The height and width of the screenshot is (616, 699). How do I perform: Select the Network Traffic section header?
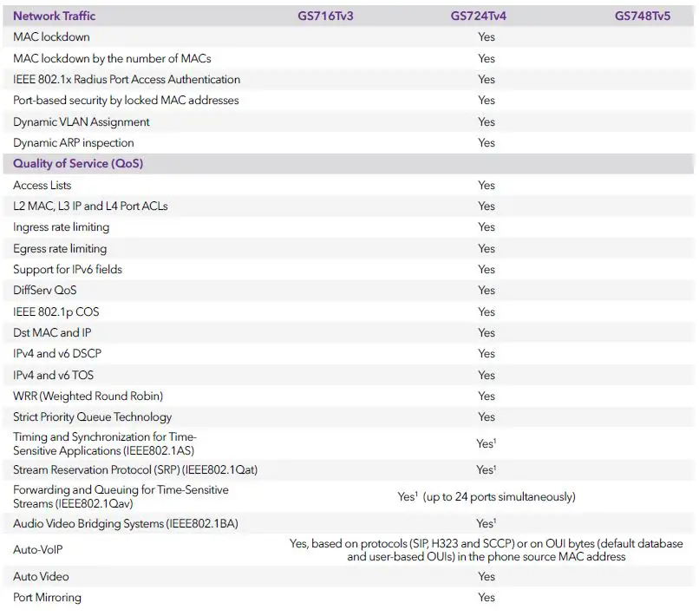coord(54,16)
